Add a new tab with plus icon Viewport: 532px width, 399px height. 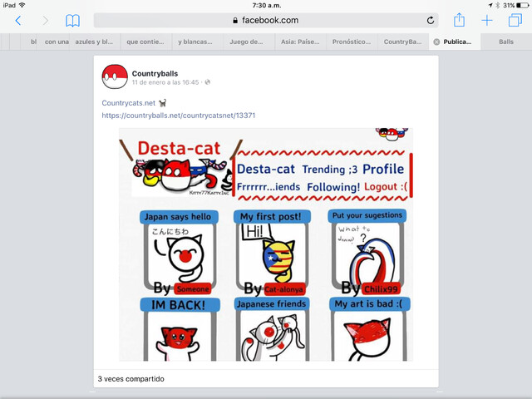(x=487, y=20)
